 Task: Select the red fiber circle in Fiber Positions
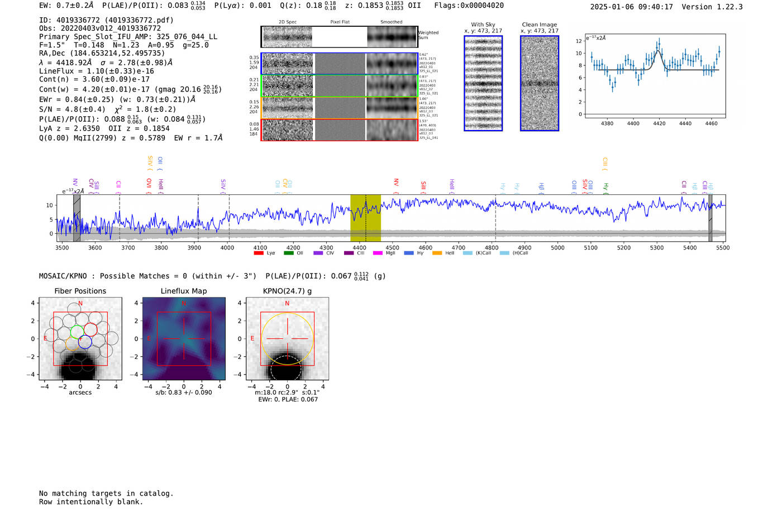(x=90, y=329)
